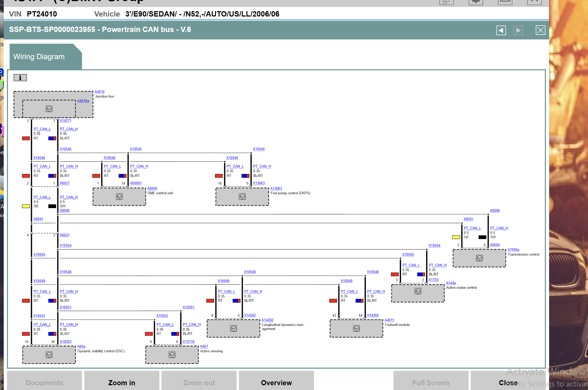Click the Close button at the bottom
Viewport: 588px width, 390px height.
point(508,383)
